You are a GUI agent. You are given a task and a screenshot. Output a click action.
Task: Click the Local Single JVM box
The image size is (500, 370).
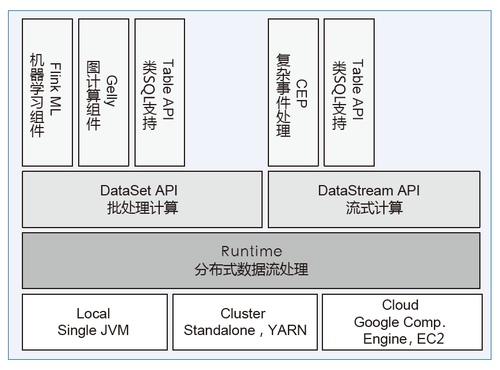[95, 322]
